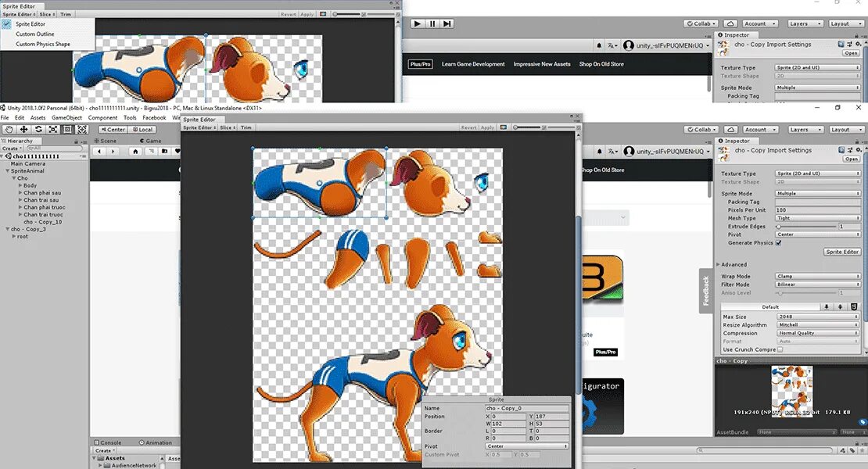868x469 pixels.
Task: Open the My Assets folder icon
Action: point(164,151)
